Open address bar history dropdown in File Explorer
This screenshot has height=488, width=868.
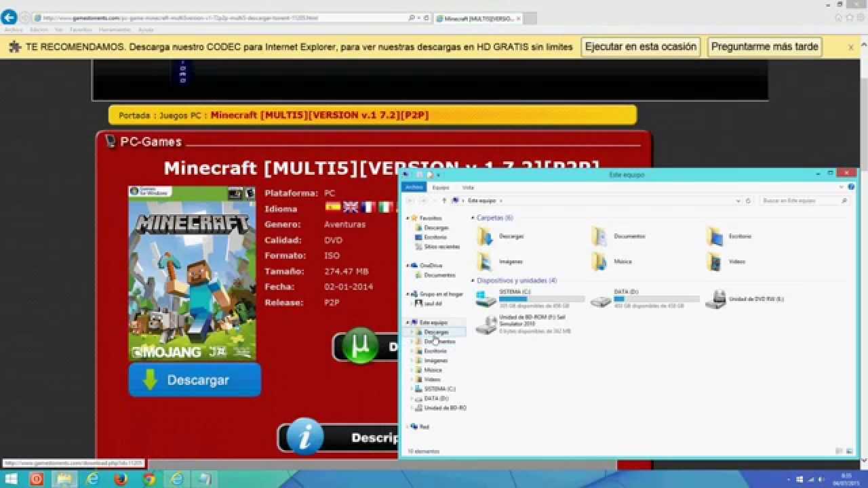coord(739,201)
